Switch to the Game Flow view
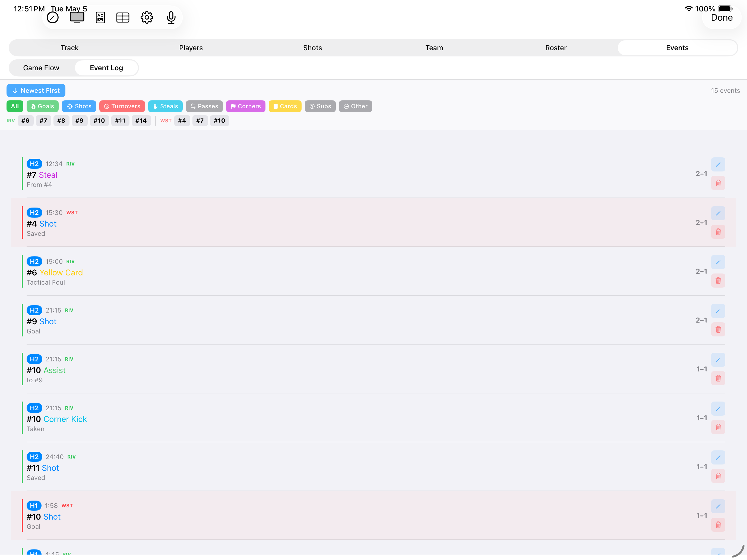Screen dimensions: 747x560 pyautogui.click(x=41, y=68)
